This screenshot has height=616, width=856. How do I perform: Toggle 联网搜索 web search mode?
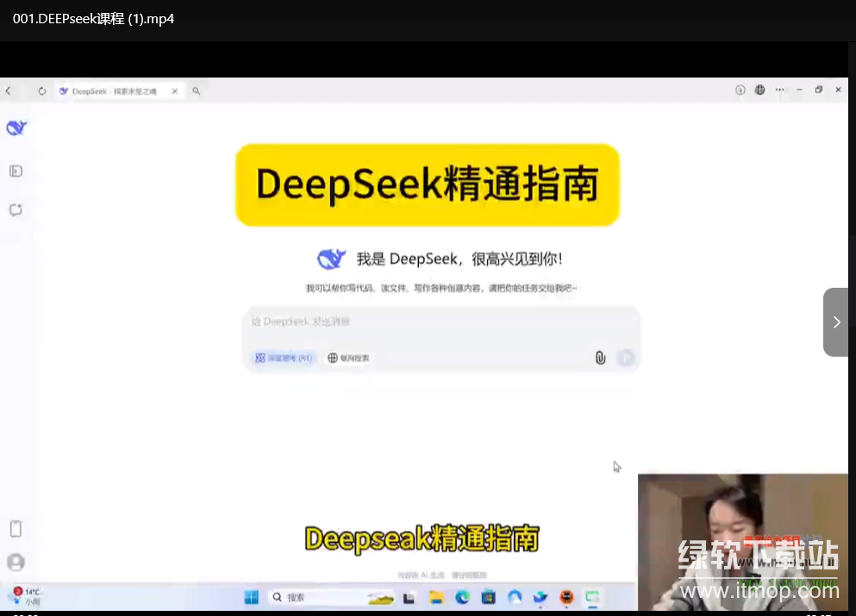tap(347, 358)
